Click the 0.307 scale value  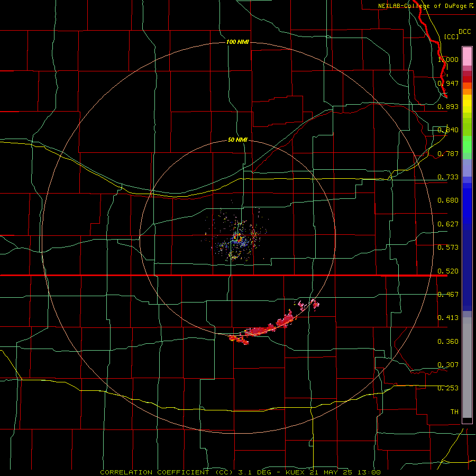coord(448,365)
